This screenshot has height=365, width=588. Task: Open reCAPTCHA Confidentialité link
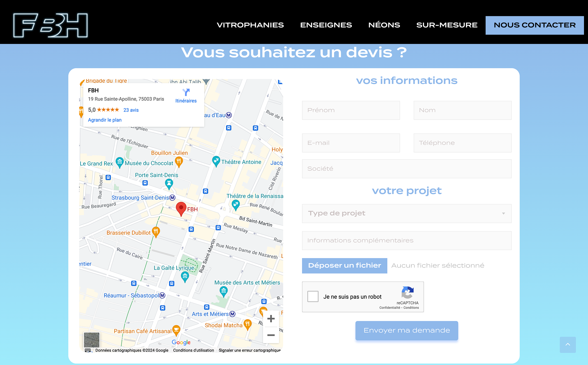click(x=390, y=308)
